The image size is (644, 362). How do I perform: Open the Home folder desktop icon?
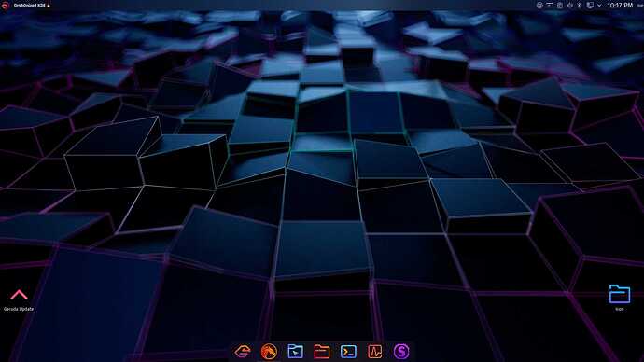coord(620,298)
